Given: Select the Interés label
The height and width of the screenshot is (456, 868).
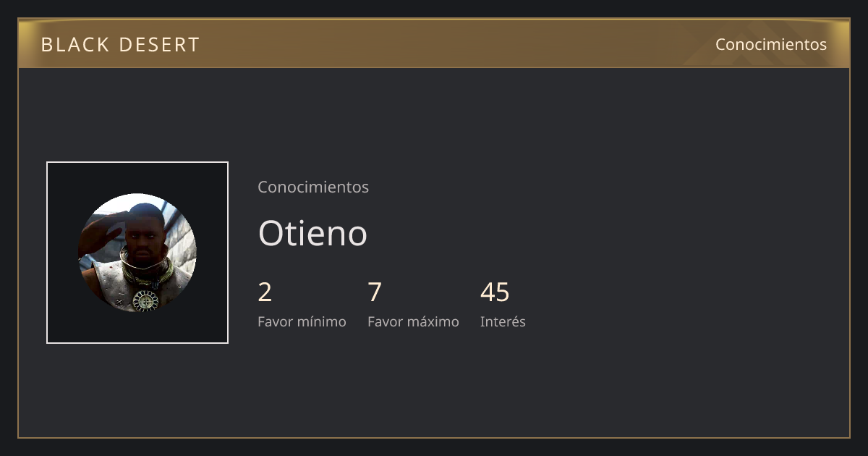Looking at the screenshot, I should (x=503, y=321).
